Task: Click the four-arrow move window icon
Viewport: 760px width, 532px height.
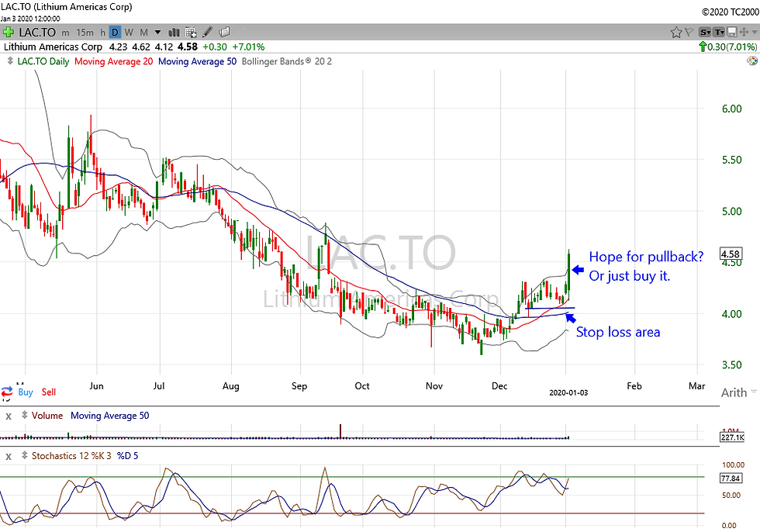Action: point(744,33)
